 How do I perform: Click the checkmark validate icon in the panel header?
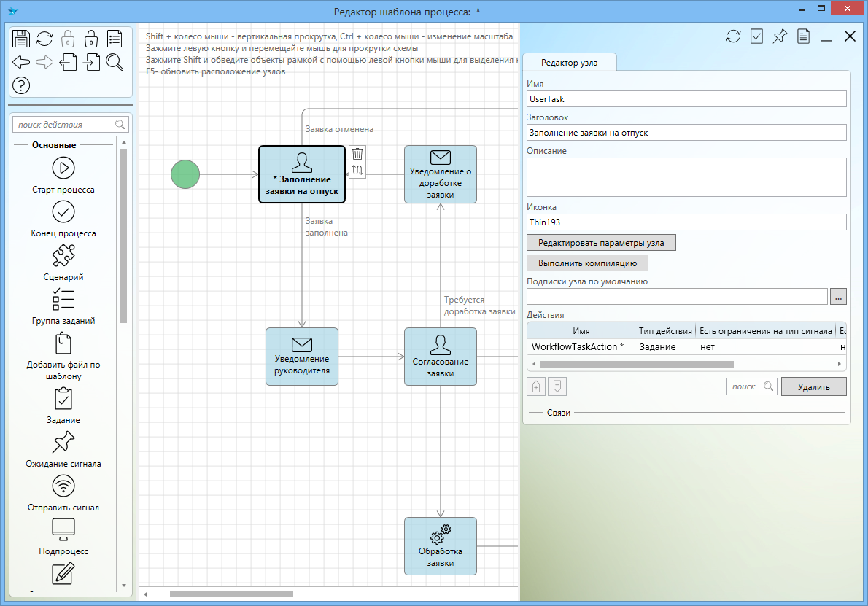(756, 36)
